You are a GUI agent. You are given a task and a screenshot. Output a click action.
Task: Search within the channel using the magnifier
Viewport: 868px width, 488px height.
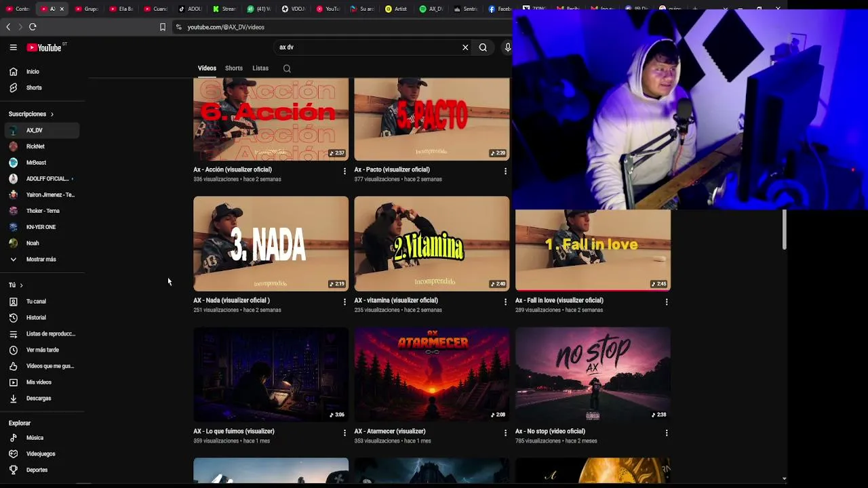[287, 68]
